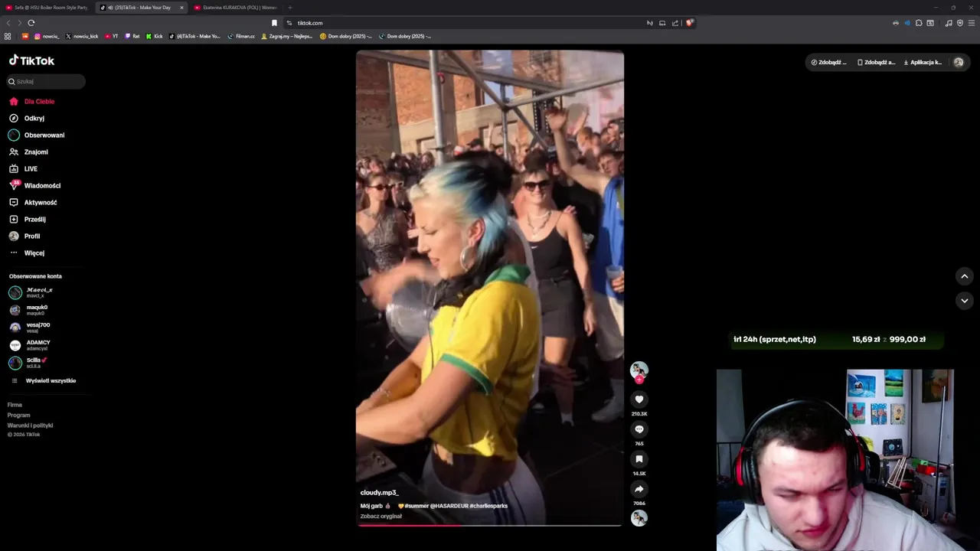The image size is (980, 551).
Task: Open share page icon in address bar
Action: (x=675, y=23)
